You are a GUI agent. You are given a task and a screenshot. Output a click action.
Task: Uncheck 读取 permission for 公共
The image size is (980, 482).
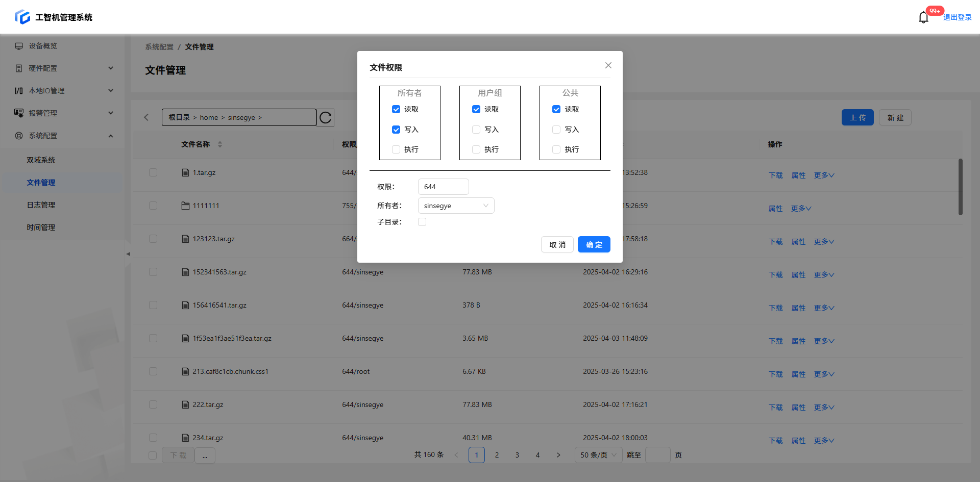pos(556,109)
